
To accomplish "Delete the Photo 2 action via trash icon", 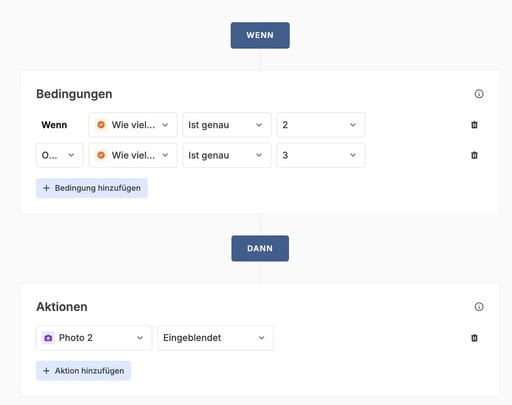I will coord(474,338).
